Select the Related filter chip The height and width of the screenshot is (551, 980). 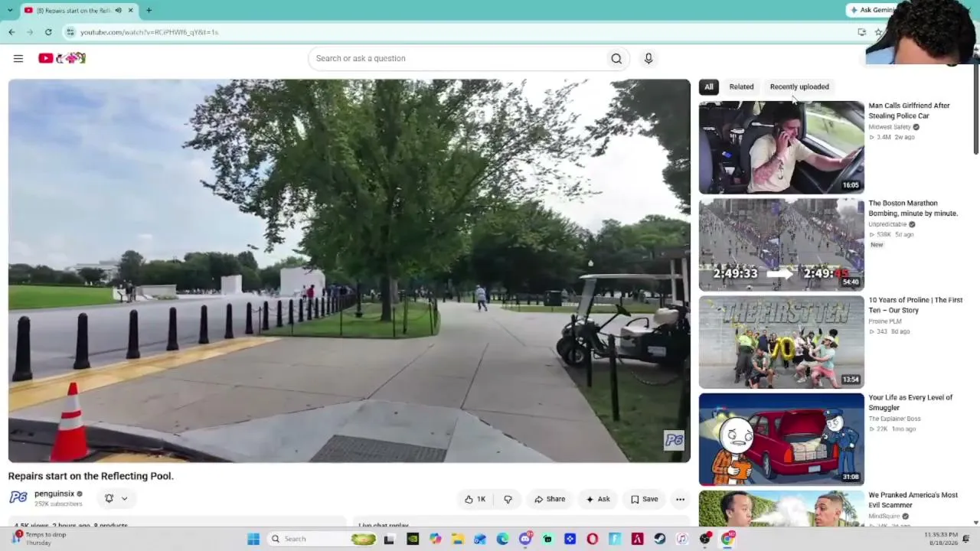[741, 86]
